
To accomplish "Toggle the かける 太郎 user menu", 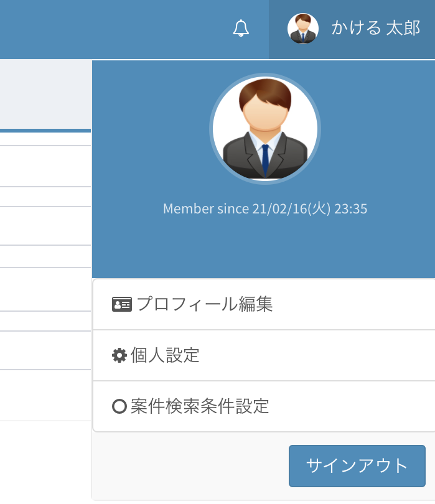I will (352, 29).
